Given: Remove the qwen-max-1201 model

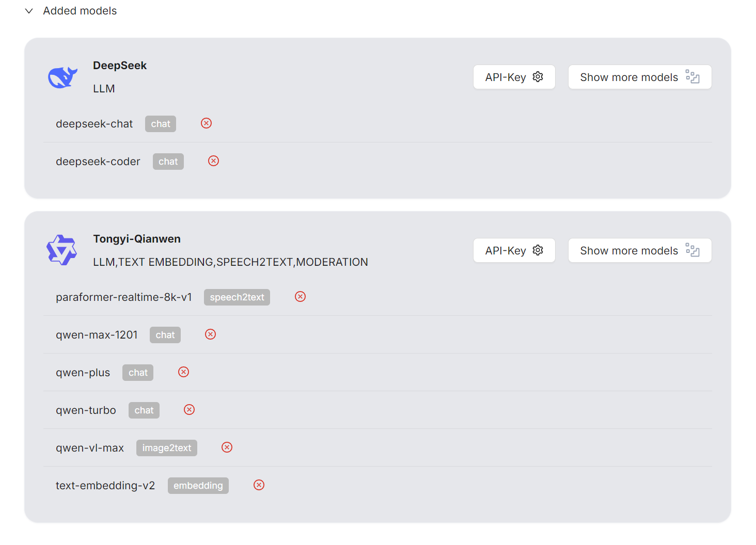Looking at the screenshot, I should point(210,334).
